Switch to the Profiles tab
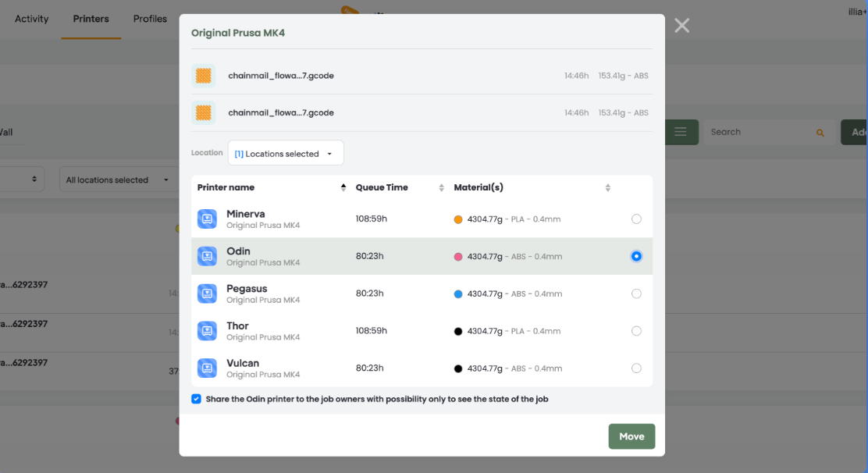Screen dimensions: 868x473 [x=150, y=19]
